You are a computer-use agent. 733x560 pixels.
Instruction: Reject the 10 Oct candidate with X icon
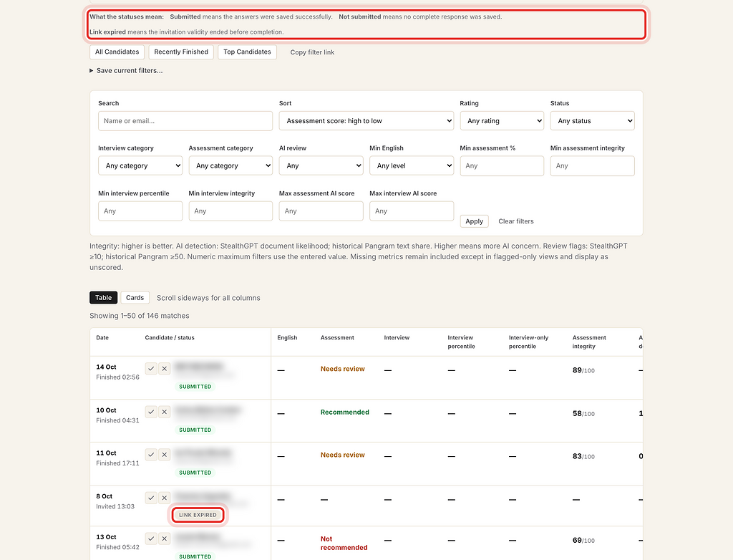pyautogui.click(x=164, y=412)
